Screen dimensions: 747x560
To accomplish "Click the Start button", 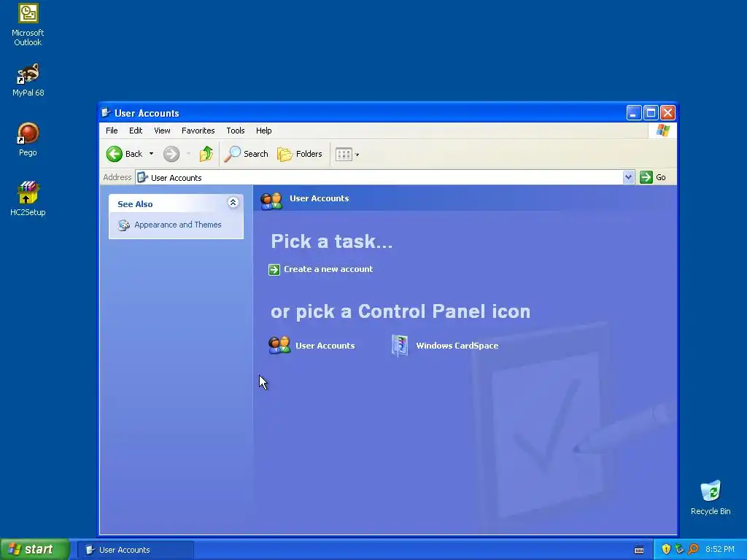I will 35,549.
